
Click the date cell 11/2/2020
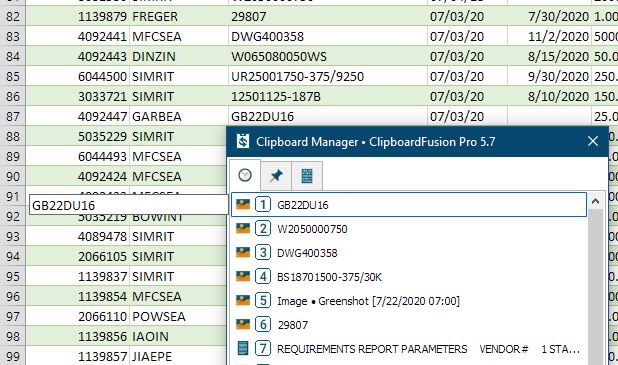pyautogui.click(x=549, y=37)
